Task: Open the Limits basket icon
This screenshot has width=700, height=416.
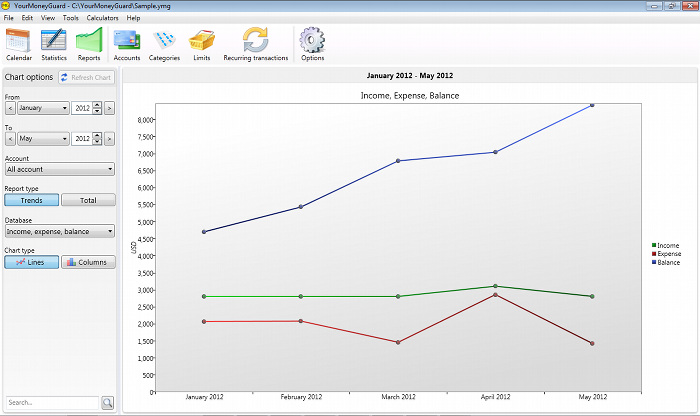Action: tap(202, 44)
